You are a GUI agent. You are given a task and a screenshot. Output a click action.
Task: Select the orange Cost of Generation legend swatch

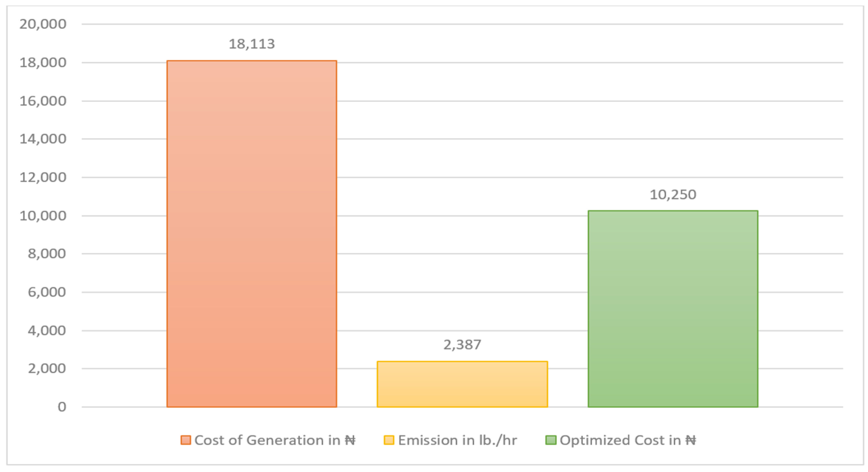point(186,440)
